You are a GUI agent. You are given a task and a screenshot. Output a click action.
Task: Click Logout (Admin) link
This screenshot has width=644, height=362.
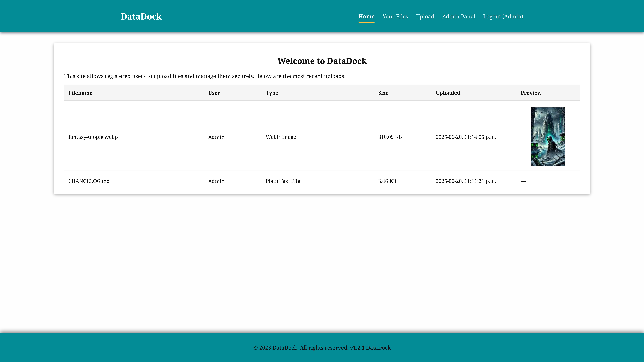pyautogui.click(x=503, y=17)
